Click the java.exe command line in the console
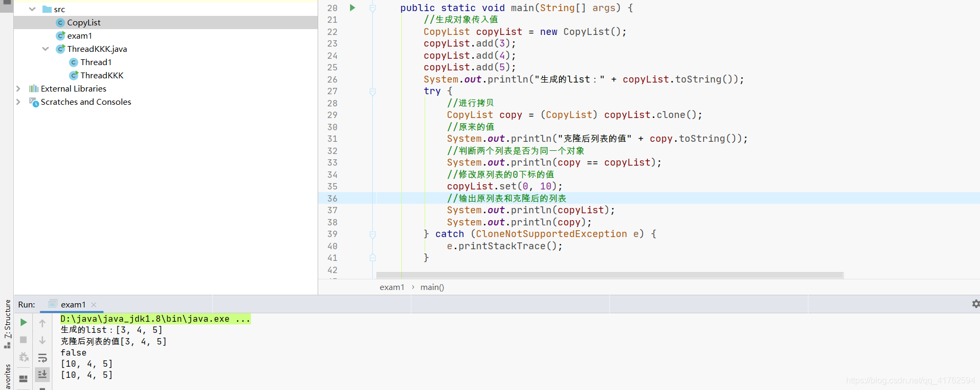This screenshot has width=980, height=390. coord(155,319)
